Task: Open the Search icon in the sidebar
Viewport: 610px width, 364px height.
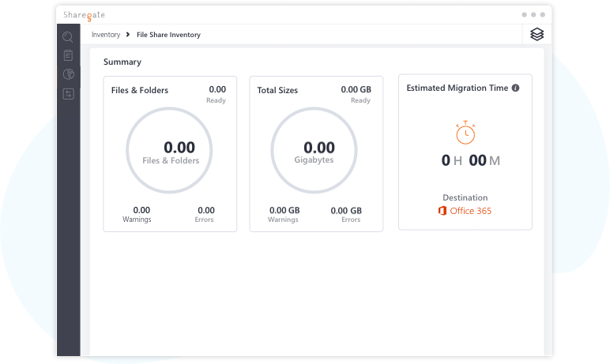Action: tap(68, 37)
